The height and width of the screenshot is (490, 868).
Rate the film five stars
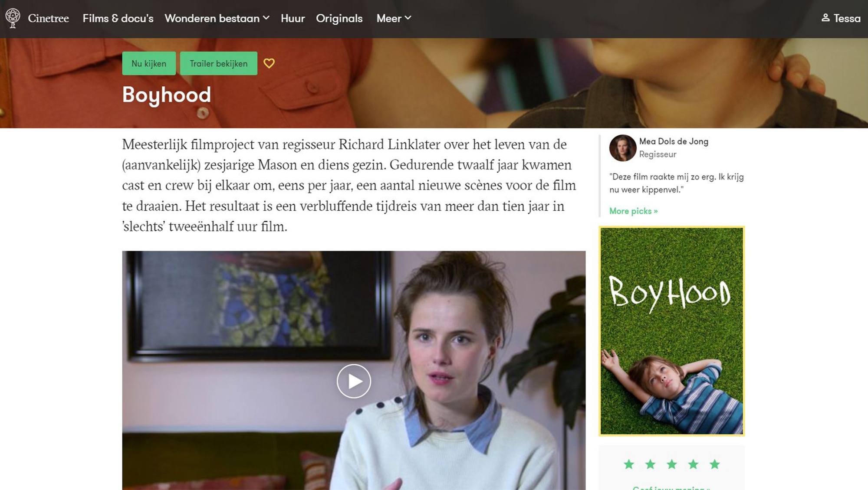point(715,464)
